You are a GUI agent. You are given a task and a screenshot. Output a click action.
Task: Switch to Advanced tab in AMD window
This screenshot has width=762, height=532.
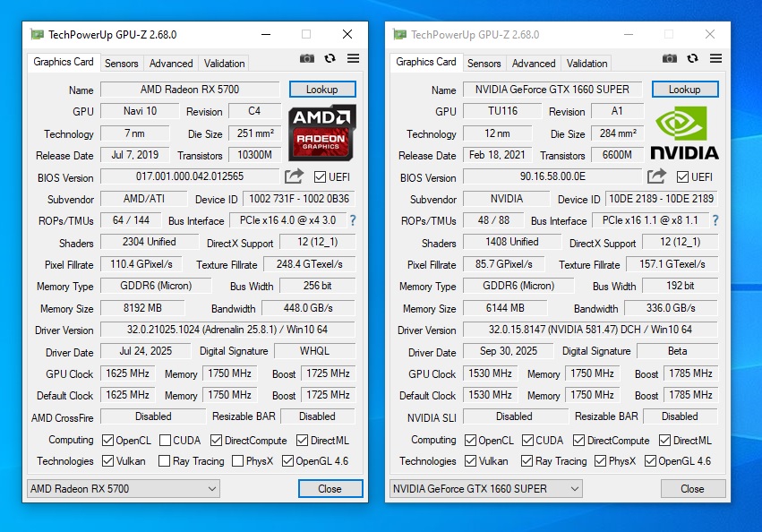tap(171, 64)
